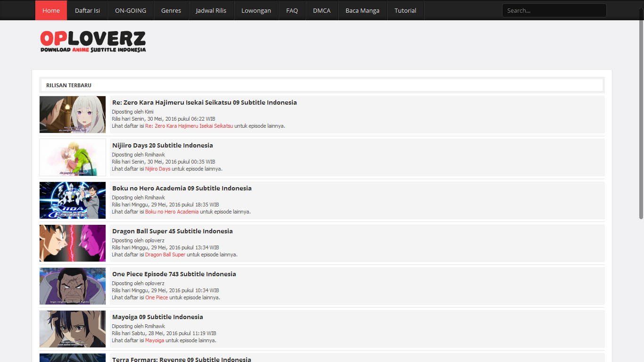Open red One Piece list link
This screenshot has width=644, height=362.
[157, 297]
